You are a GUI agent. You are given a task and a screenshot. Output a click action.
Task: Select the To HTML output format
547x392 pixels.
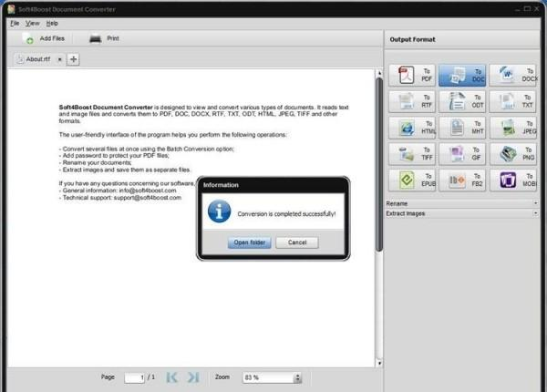tap(412, 128)
